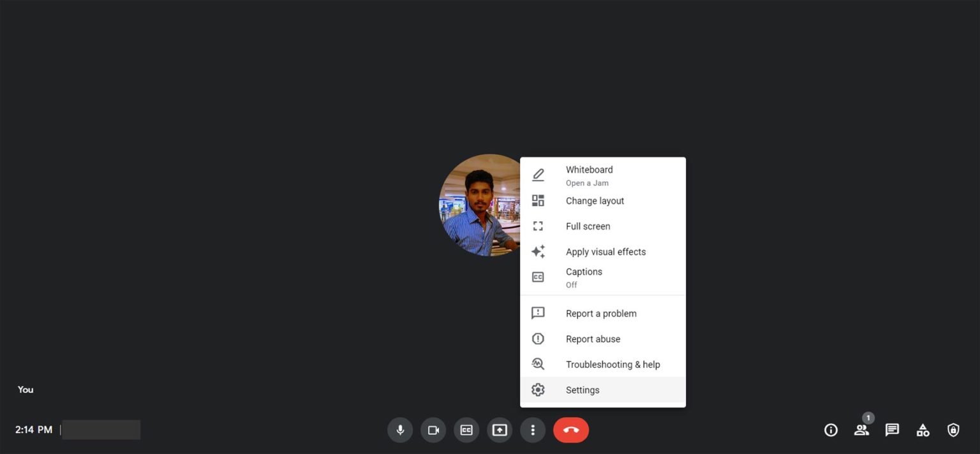Start presenting your screen
The image size is (980, 454).
coord(500,430)
